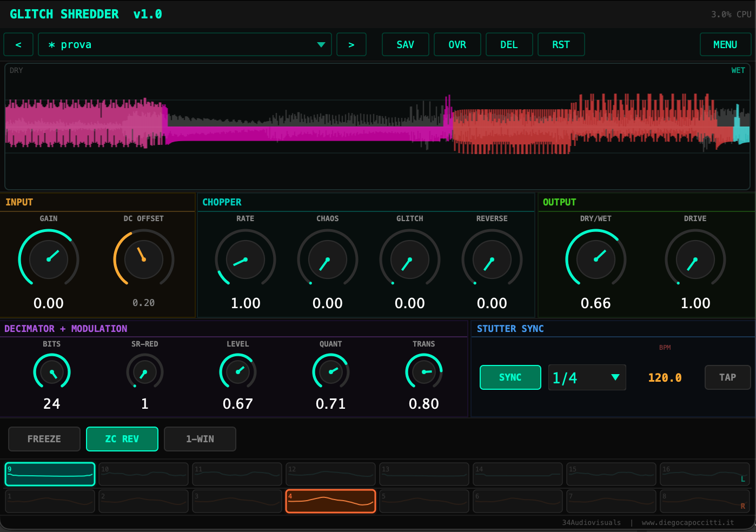This screenshot has height=532, width=756.
Task: Go to the previous preset with left arrow
Action: tap(18, 45)
